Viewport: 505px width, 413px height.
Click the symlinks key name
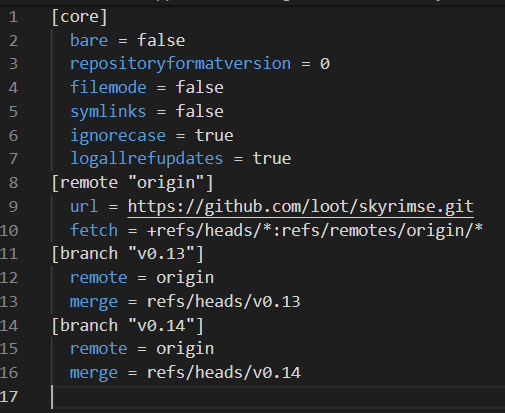108,111
